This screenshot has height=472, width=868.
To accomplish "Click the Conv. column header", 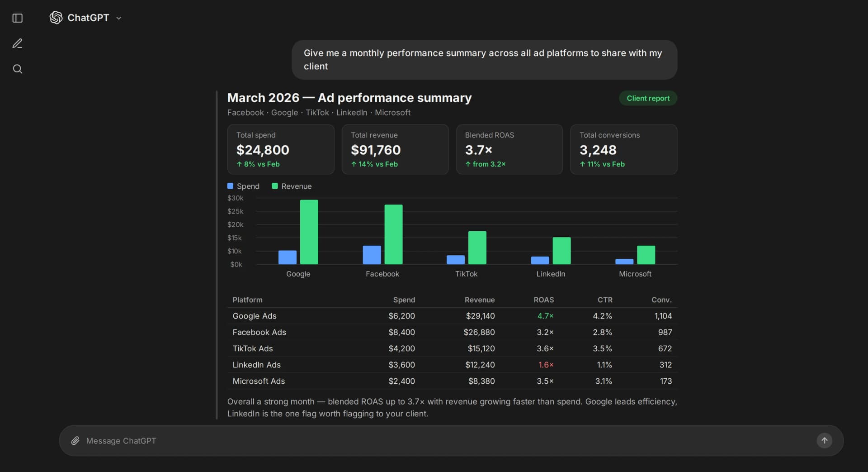I will (661, 300).
